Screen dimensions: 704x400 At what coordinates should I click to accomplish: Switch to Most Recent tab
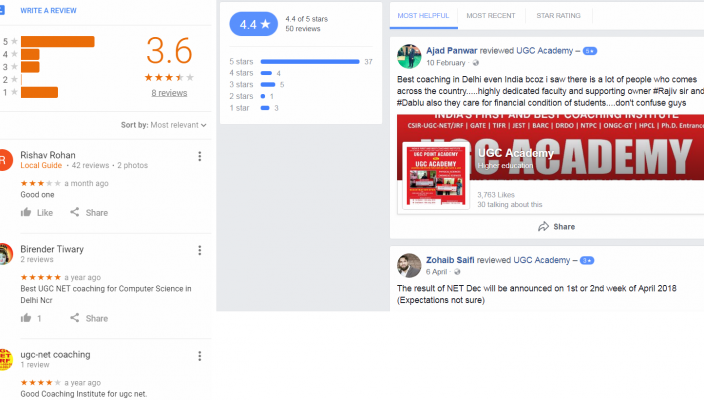(x=491, y=16)
